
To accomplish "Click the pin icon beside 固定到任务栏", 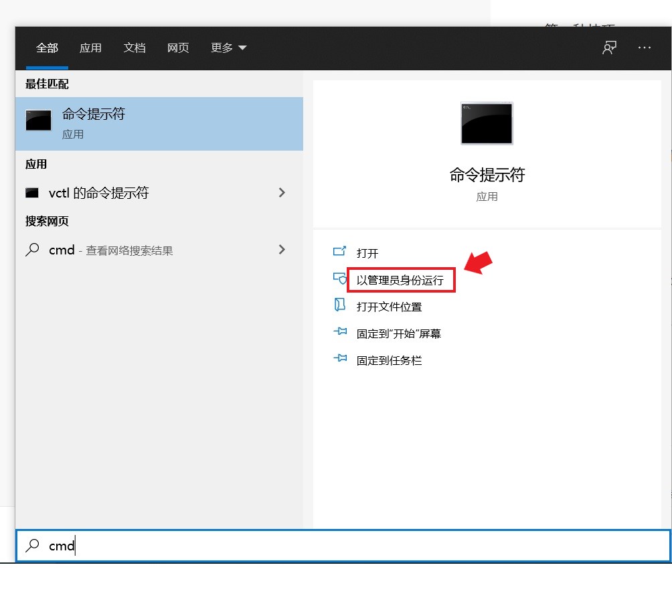I will tap(341, 360).
